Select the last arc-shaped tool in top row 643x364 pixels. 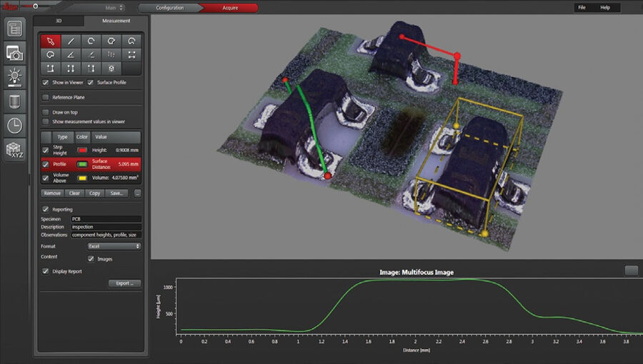[131, 41]
